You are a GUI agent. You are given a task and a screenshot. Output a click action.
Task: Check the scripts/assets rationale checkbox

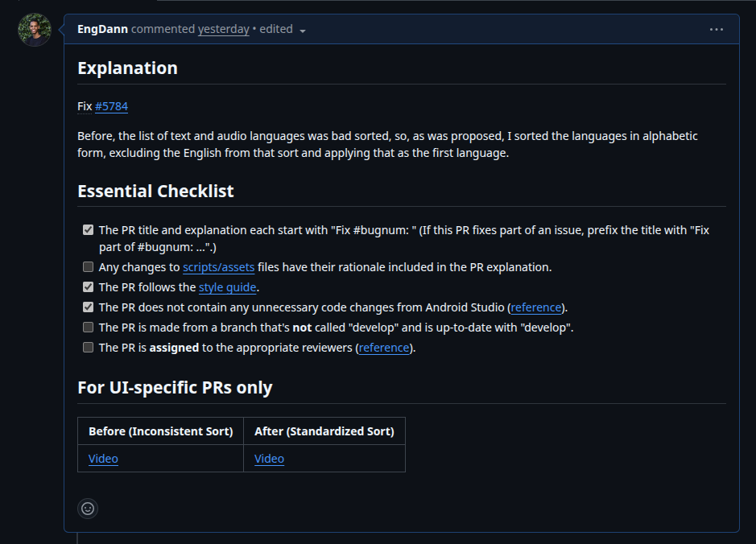click(x=89, y=266)
